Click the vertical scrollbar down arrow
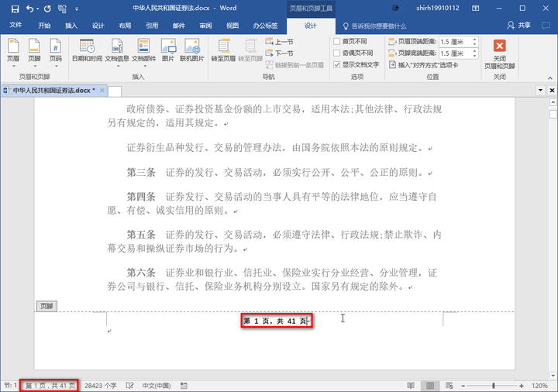 pyautogui.click(x=553, y=375)
